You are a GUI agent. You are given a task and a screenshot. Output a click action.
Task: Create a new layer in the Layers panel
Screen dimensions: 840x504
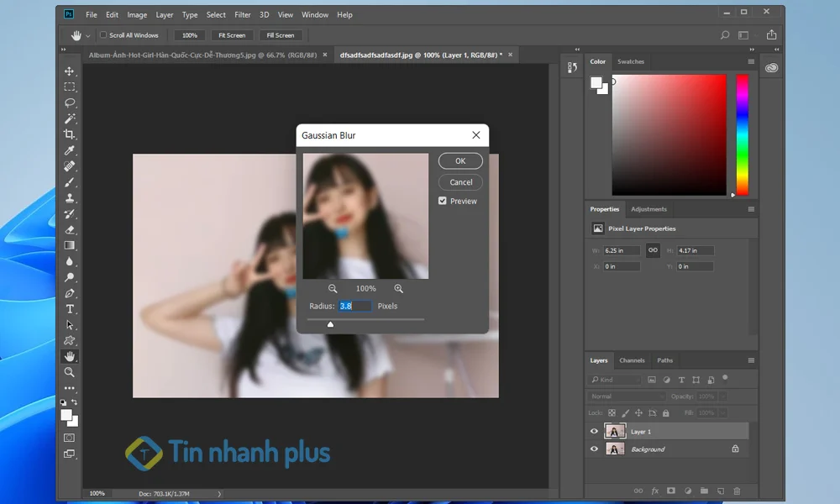tap(721, 491)
